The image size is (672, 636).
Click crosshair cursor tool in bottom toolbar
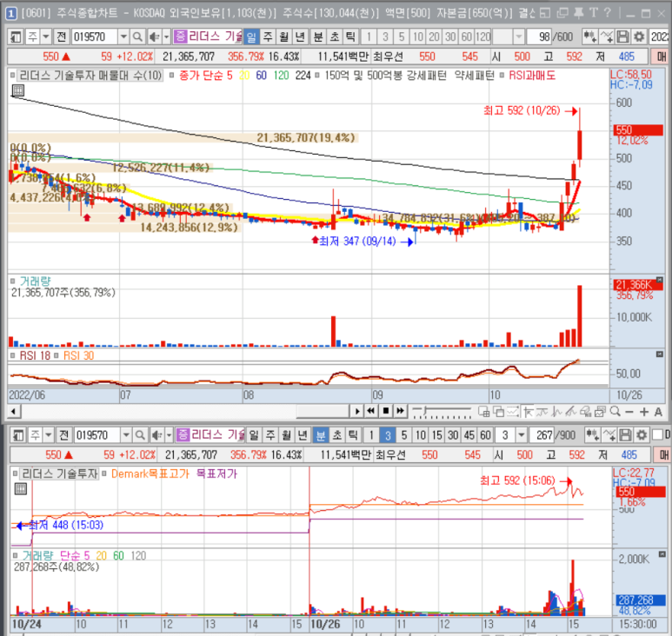coord(528,412)
